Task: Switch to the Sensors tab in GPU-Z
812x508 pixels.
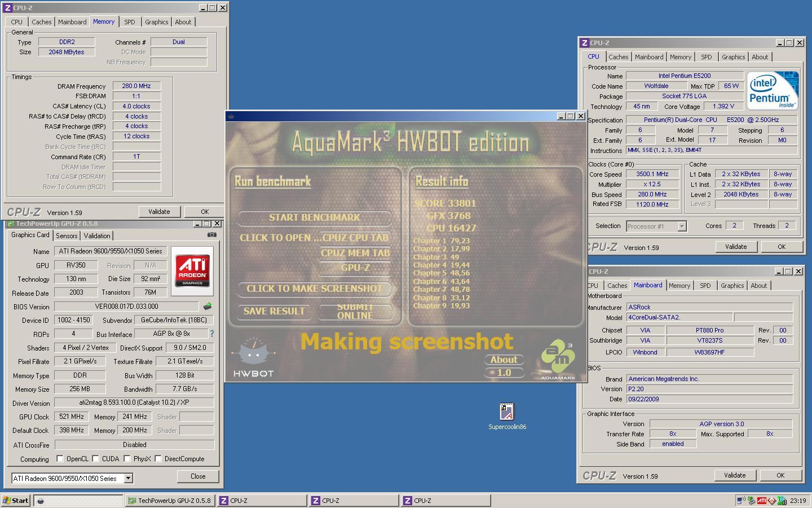Action: [67, 236]
